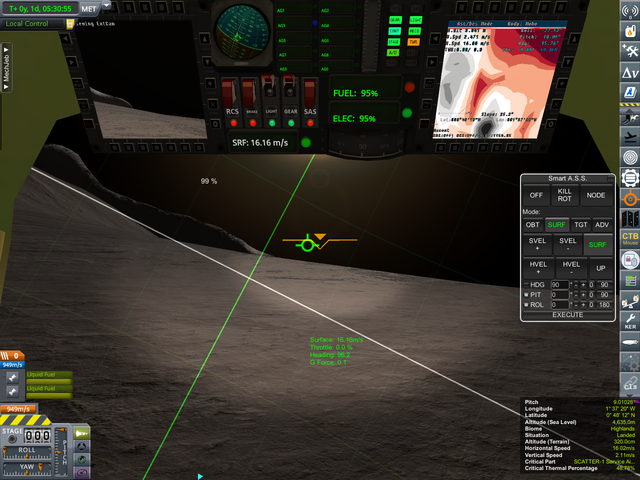Flip the RCS cockpit switch
The height and width of the screenshot is (480, 640).
coord(229,93)
